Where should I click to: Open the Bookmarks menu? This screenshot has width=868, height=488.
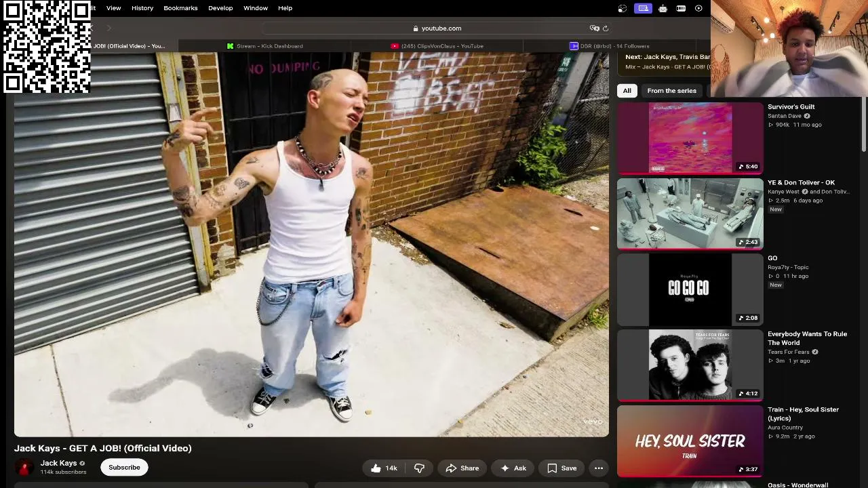coord(180,8)
